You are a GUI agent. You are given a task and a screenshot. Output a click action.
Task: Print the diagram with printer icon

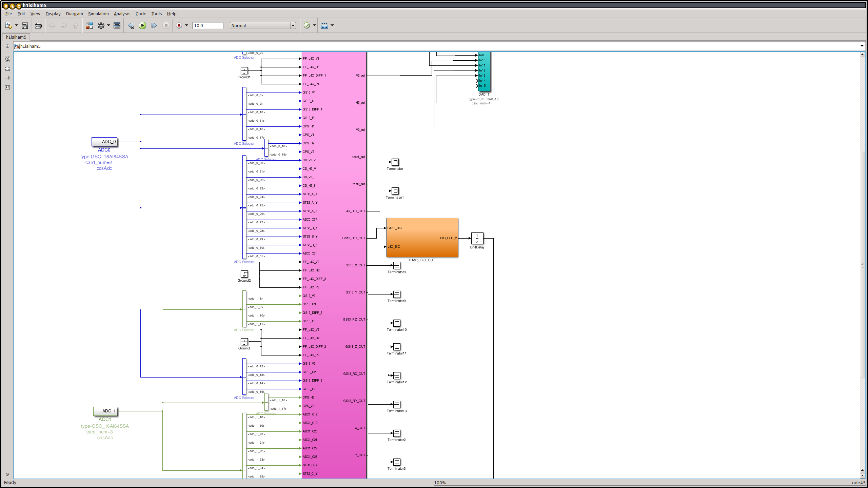pyautogui.click(x=38, y=25)
